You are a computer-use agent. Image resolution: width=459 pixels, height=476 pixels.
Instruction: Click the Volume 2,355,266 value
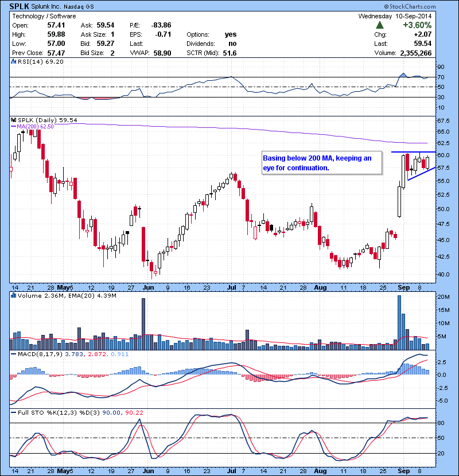(x=416, y=53)
